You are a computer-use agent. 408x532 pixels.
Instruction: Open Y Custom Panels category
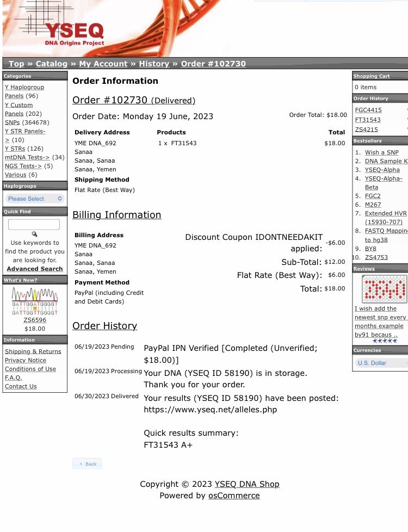(18, 109)
